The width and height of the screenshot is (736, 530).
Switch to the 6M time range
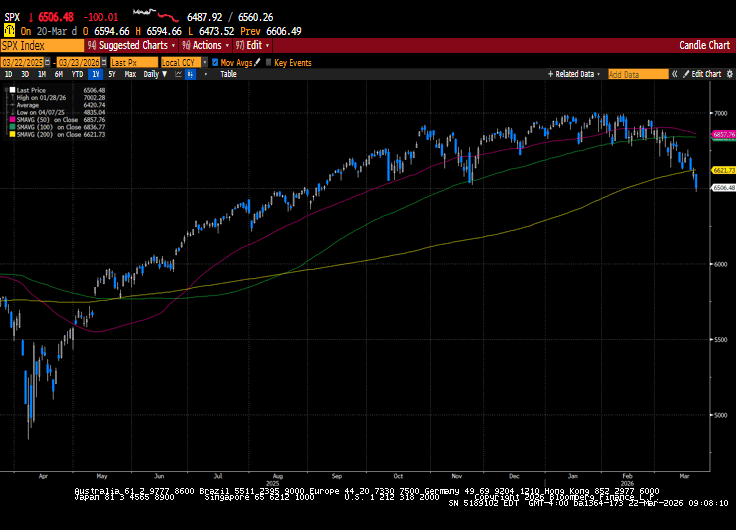tap(59, 74)
